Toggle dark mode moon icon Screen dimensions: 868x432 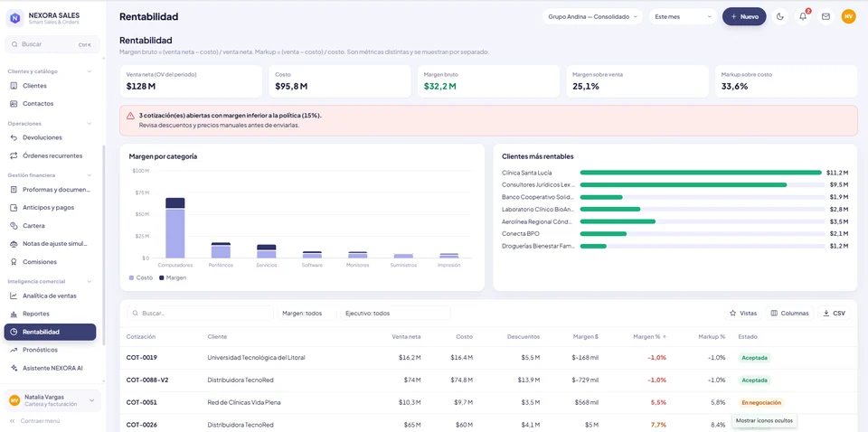pyautogui.click(x=780, y=16)
